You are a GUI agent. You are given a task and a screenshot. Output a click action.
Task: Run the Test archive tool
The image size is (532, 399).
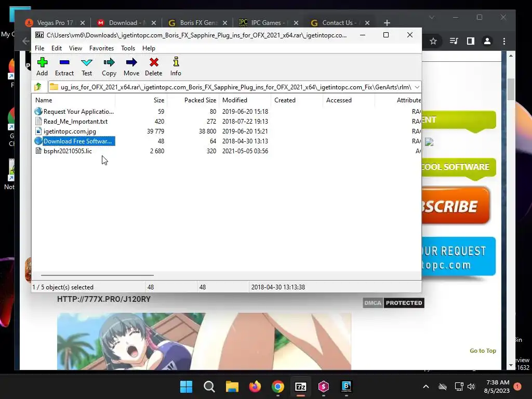coord(87,66)
